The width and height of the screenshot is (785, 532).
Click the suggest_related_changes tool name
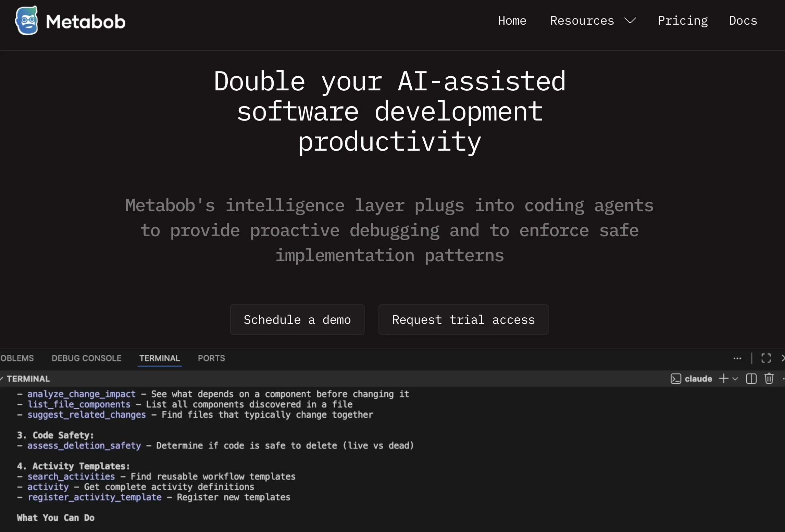click(x=87, y=415)
